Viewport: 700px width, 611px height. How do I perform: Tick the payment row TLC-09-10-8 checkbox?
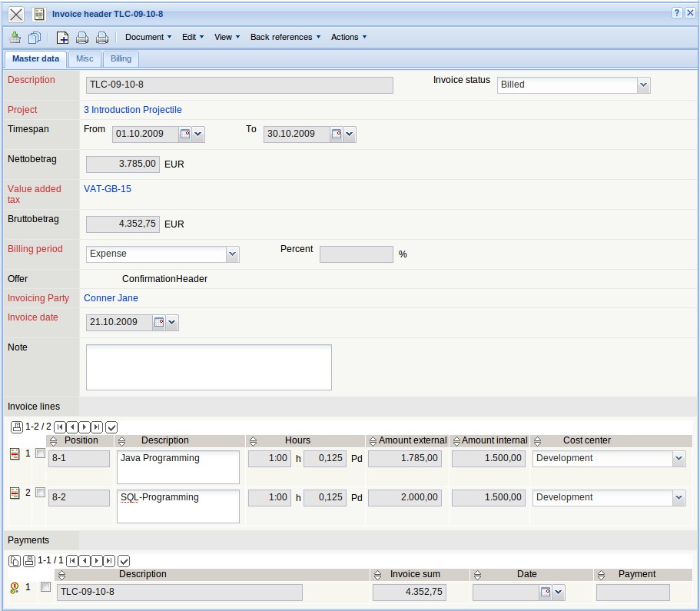tap(45, 587)
